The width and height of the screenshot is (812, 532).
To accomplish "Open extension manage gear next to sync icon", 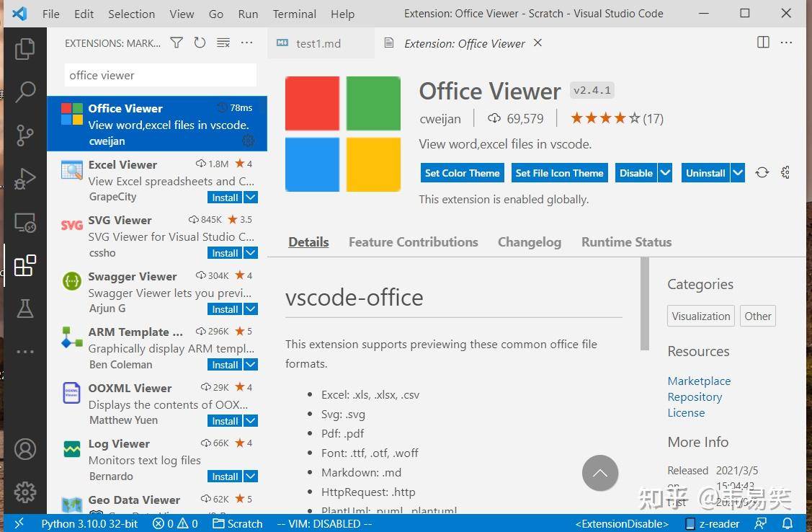I will (785, 172).
